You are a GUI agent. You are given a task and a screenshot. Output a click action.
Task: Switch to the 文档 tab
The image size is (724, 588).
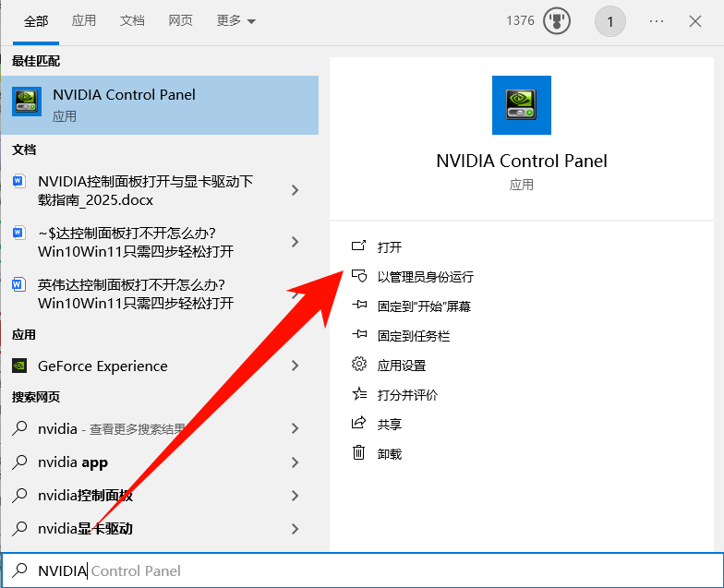tap(132, 20)
